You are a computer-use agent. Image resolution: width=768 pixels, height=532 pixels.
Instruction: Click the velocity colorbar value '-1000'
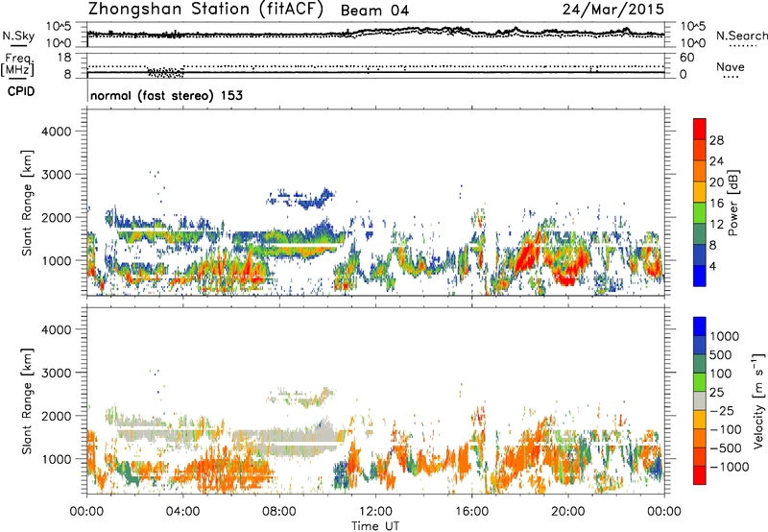click(x=729, y=467)
